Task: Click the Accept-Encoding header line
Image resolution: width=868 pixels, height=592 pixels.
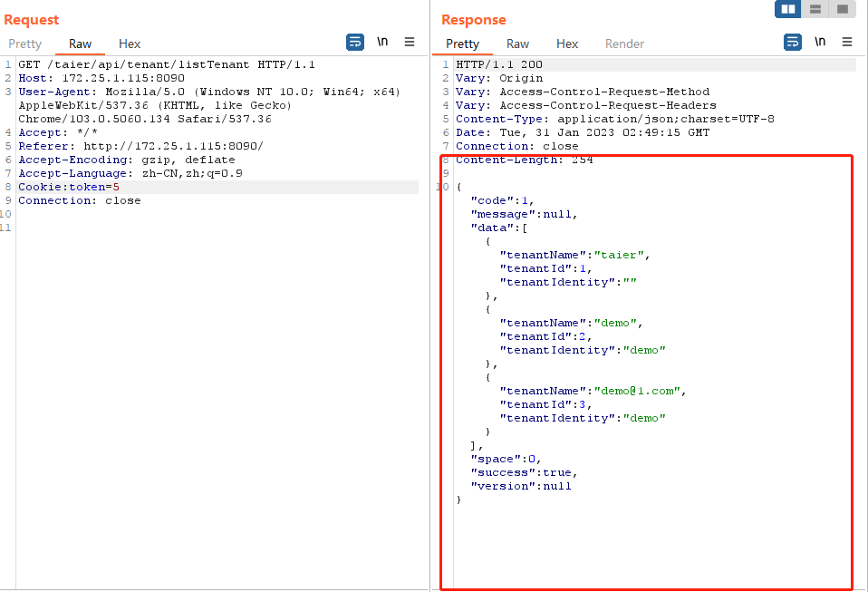Action: (x=127, y=160)
